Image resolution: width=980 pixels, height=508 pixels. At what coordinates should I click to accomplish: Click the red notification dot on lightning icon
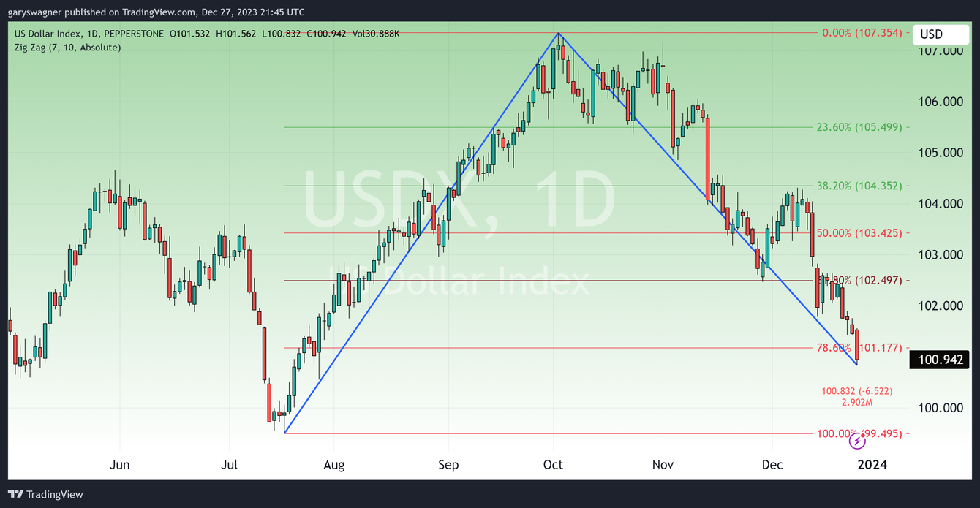[x=863, y=435]
